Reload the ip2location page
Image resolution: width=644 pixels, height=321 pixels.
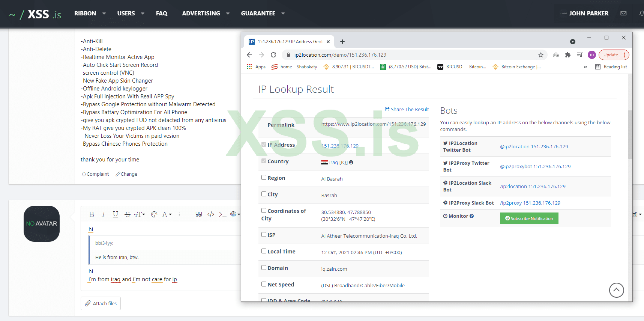pos(273,55)
